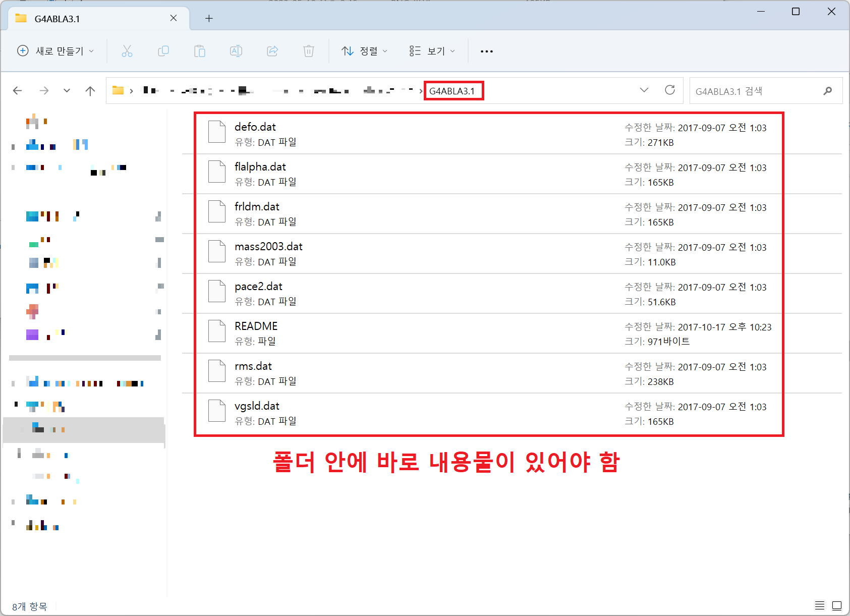The height and width of the screenshot is (616, 850).
Task: Expand the address bar history chevron
Action: (x=644, y=90)
